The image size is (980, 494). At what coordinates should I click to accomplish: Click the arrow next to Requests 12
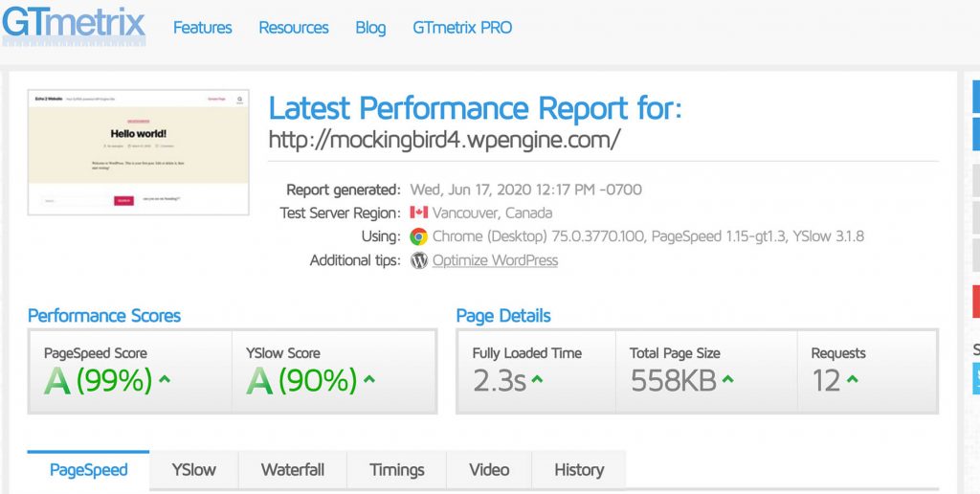tap(852, 378)
